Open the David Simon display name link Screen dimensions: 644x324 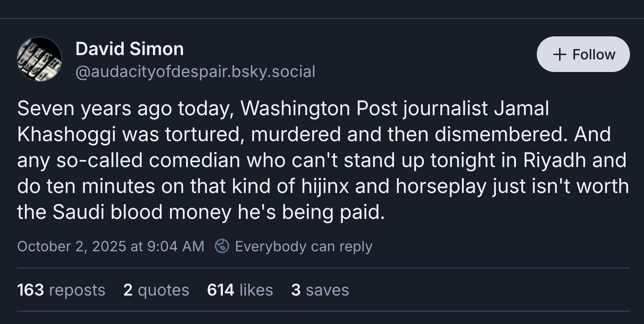coord(130,49)
